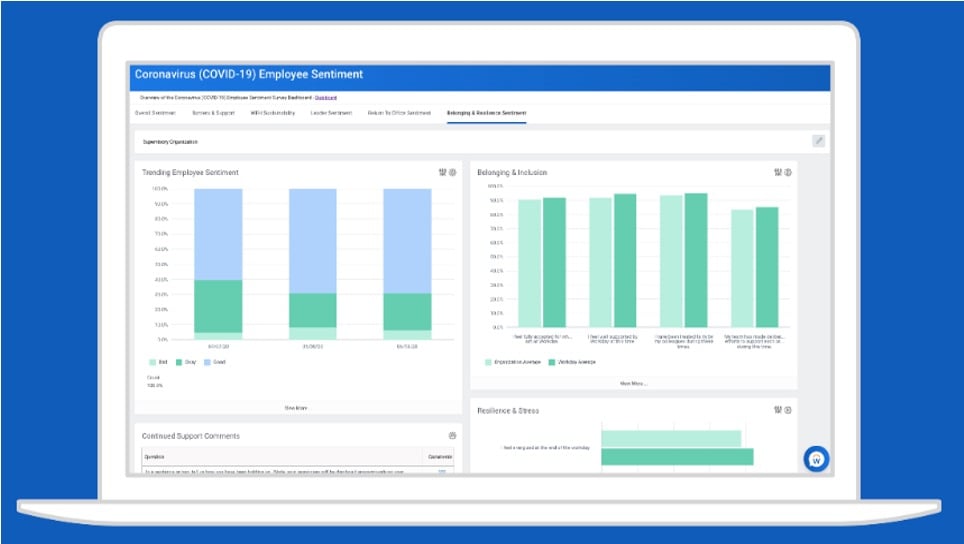Open the Workday assistant round button
This screenshot has height=544, width=964.
click(x=816, y=459)
